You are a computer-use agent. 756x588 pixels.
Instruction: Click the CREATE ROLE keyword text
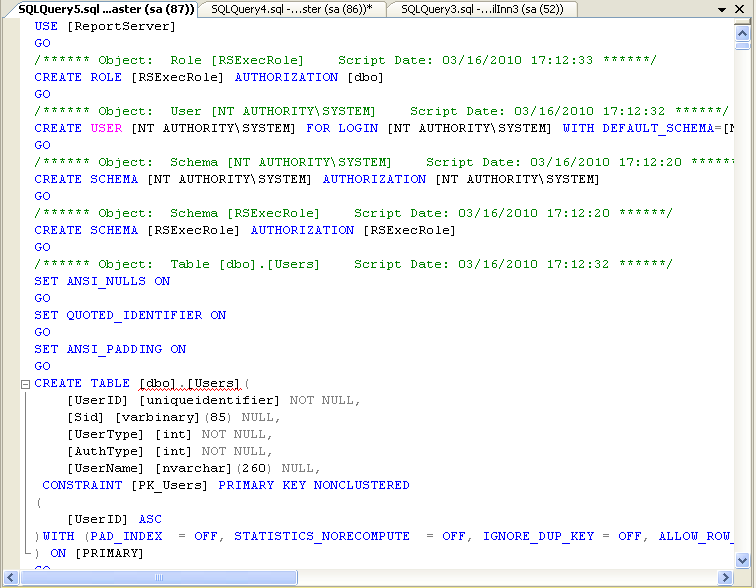pos(78,77)
